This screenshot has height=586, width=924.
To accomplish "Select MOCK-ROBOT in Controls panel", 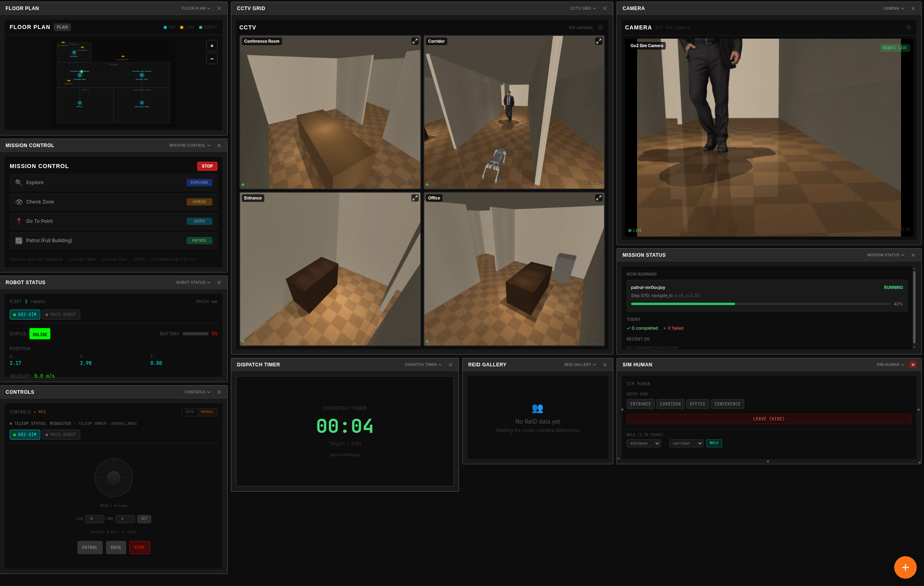I will click(x=61, y=435).
